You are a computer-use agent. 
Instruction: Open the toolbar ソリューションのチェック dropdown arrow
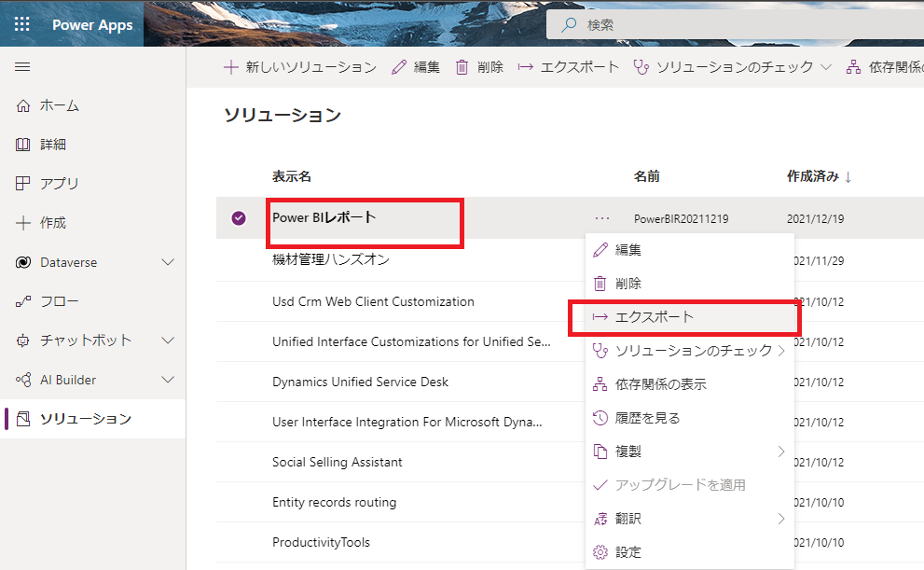(x=826, y=67)
